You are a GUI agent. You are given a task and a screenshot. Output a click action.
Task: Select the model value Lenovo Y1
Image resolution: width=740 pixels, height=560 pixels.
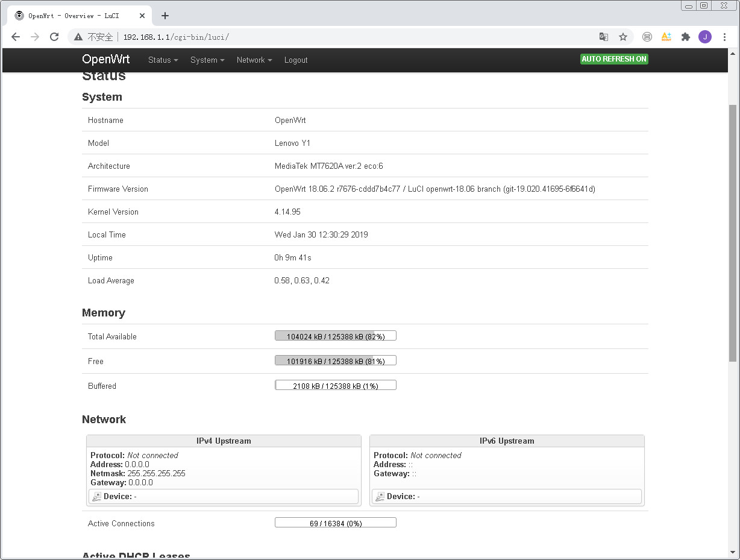[x=293, y=143]
